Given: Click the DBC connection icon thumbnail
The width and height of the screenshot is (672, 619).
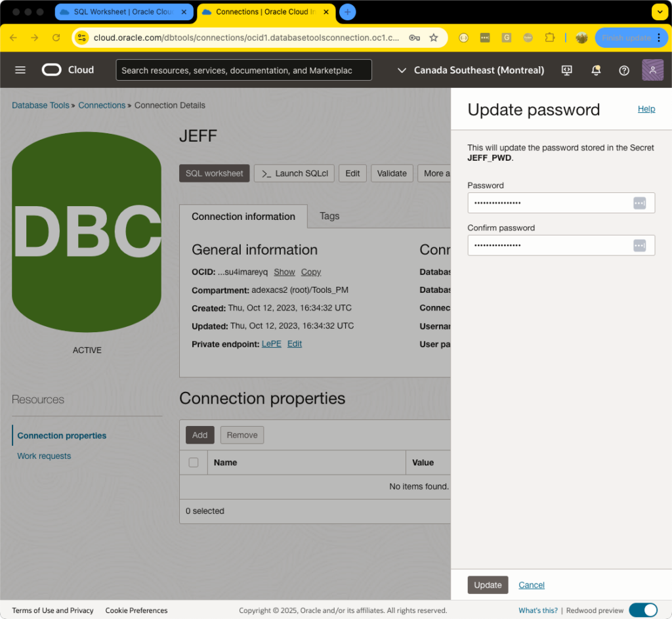Looking at the screenshot, I should click(87, 232).
